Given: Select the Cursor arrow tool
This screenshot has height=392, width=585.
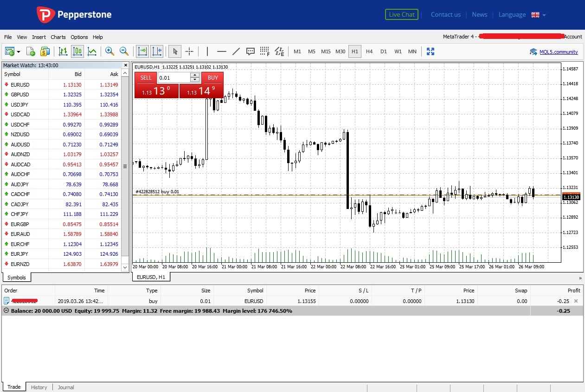Looking at the screenshot, I should [x=174, y=51].
